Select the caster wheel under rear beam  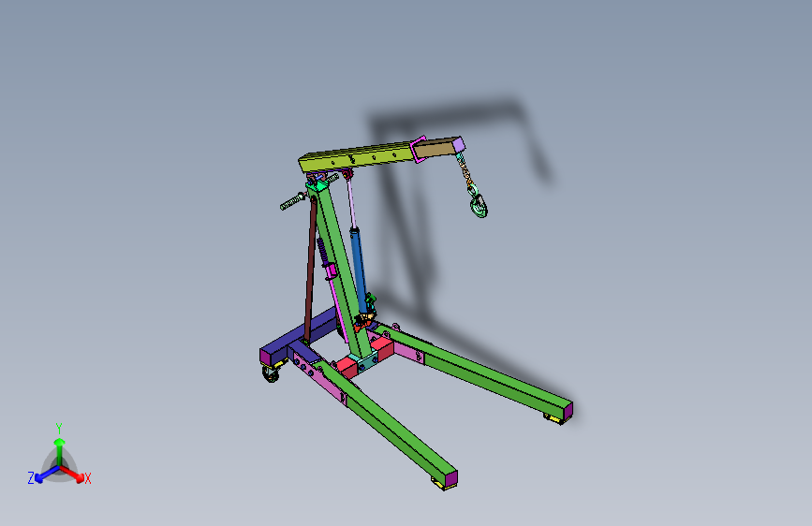271,373
